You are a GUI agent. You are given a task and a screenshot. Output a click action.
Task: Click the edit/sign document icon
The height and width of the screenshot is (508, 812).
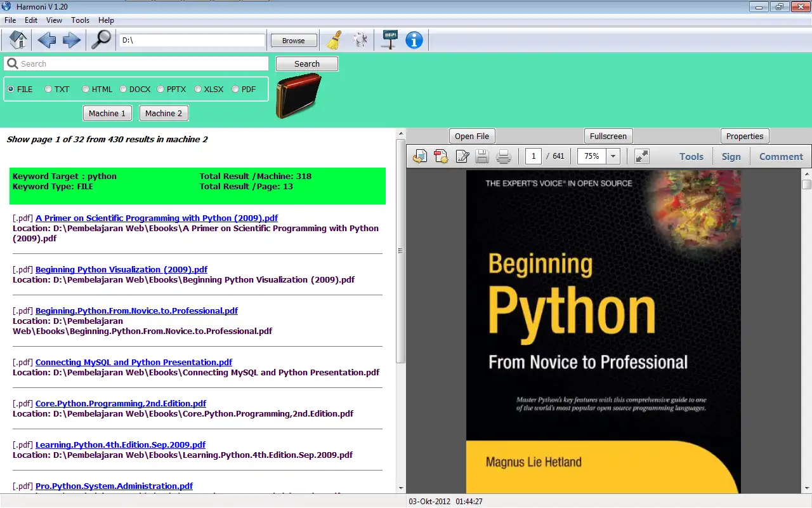click(x=462, y=156)
